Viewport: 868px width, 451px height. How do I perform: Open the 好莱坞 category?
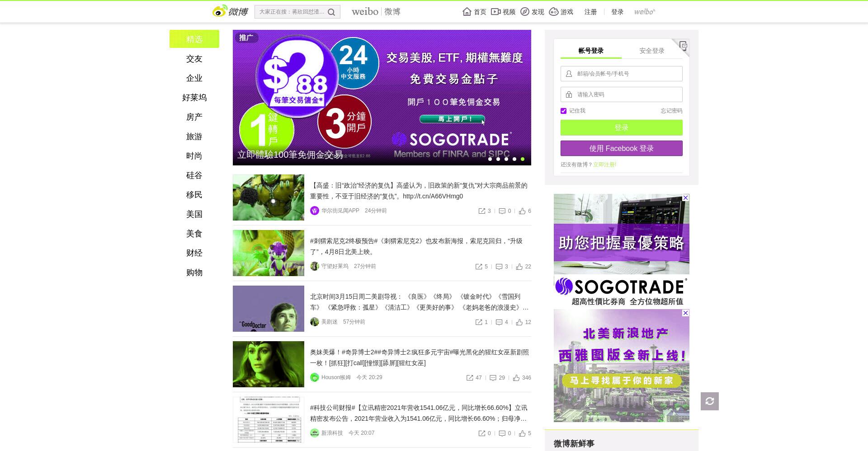pos(194,98)
